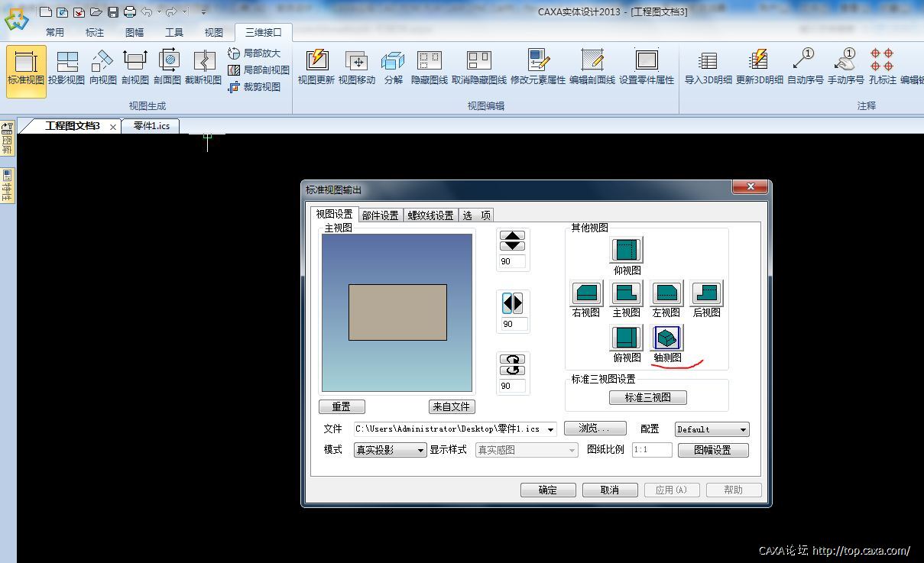924x563 pixels.
Task: Click the main view 3D preview
Action: [397, 312]
